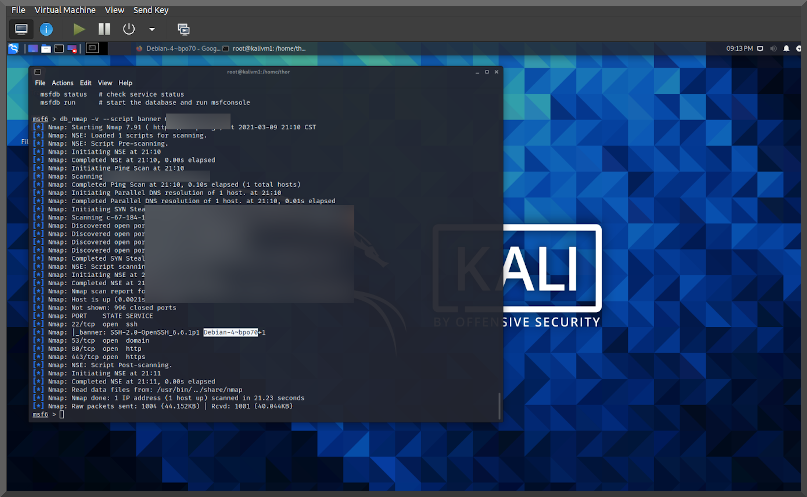Show the graphical console view
The image size is (807, 497).
coord(20,29)
